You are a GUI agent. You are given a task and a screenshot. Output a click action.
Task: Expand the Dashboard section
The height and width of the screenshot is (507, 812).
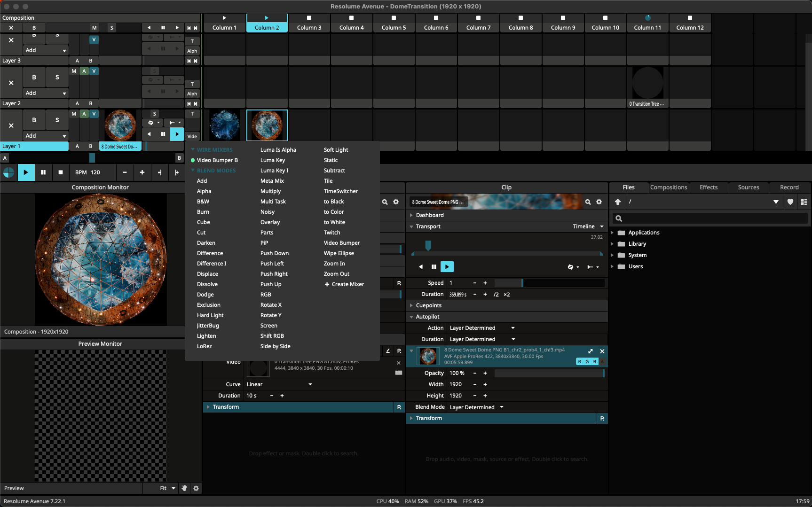(411, 215)
